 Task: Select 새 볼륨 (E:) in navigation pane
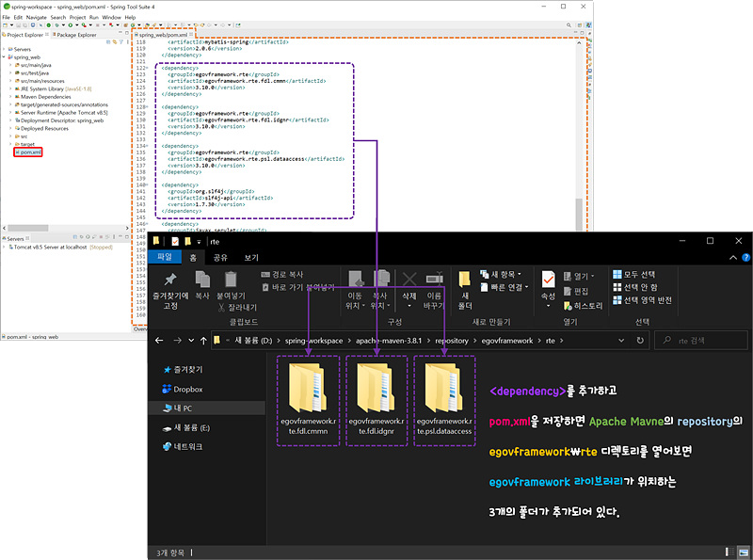[185, 427]
